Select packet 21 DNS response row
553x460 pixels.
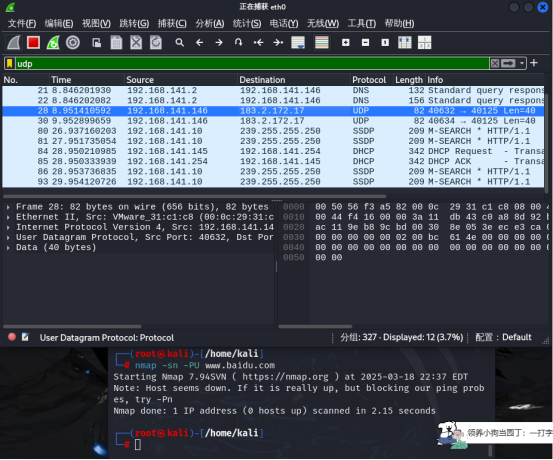(x=273, y=90)
